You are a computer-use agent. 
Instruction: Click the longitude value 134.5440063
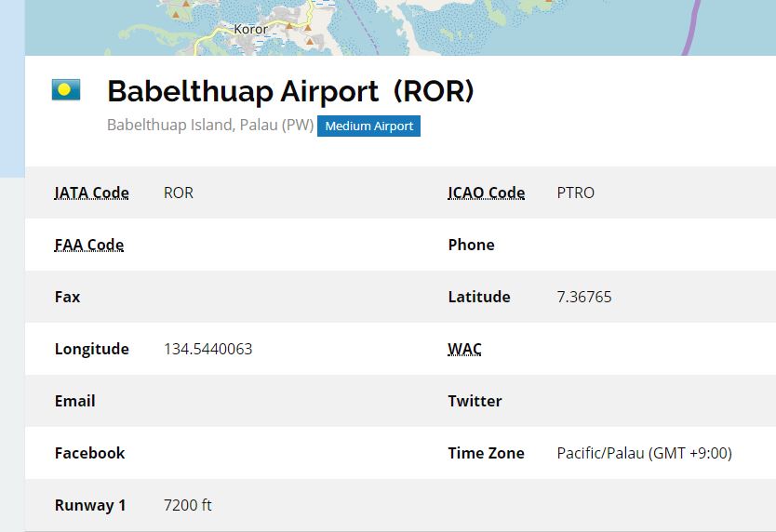pos(207,349)
